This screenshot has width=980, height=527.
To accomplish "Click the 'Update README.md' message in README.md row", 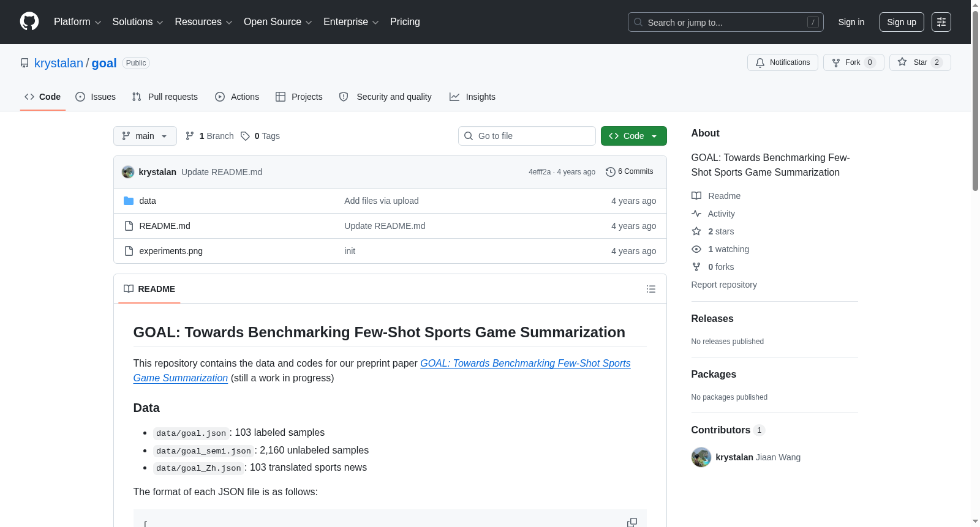I will [x=385, y=226].
